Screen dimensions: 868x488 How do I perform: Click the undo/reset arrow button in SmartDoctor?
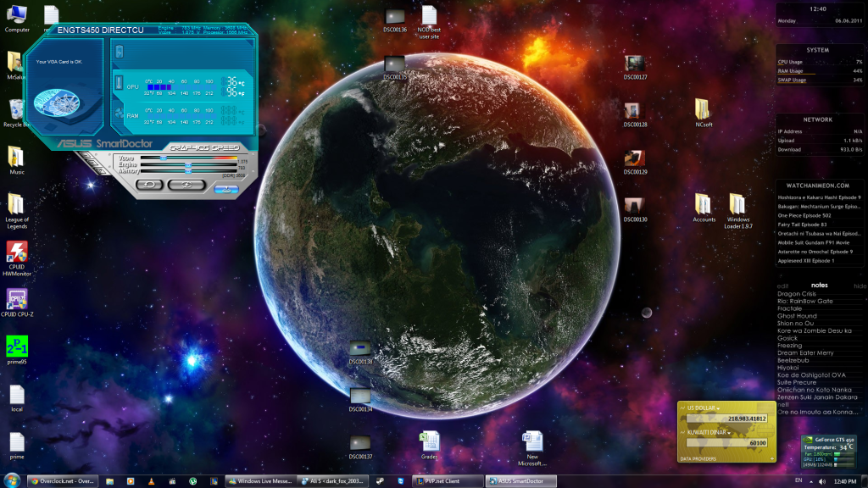point(149,185)
